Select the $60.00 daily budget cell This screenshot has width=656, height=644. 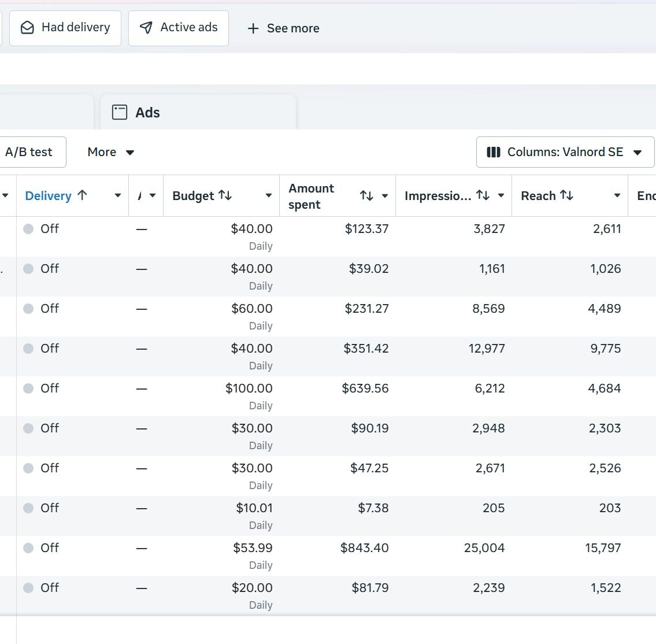pos(221,316)
